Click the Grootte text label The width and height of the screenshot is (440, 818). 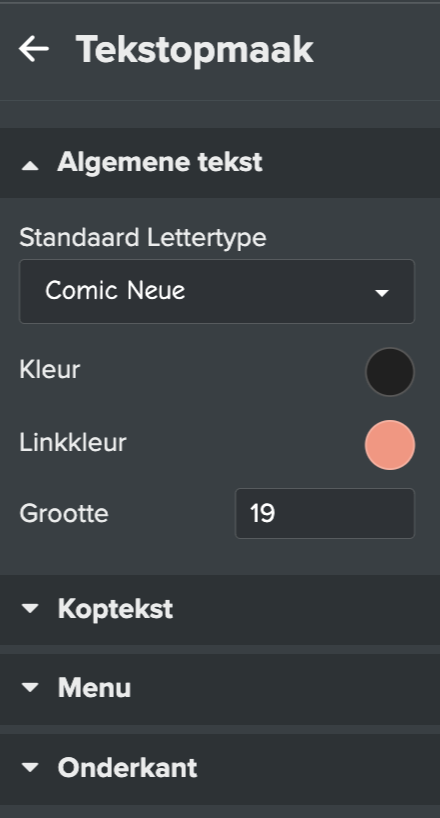[x=64, y=514]
